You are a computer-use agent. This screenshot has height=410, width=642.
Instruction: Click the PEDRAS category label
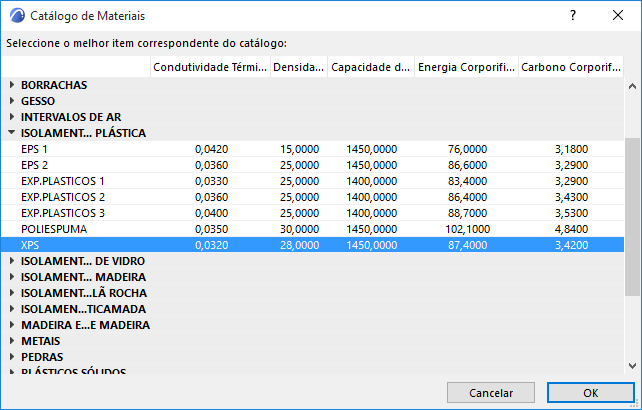(x=42, y=357)
